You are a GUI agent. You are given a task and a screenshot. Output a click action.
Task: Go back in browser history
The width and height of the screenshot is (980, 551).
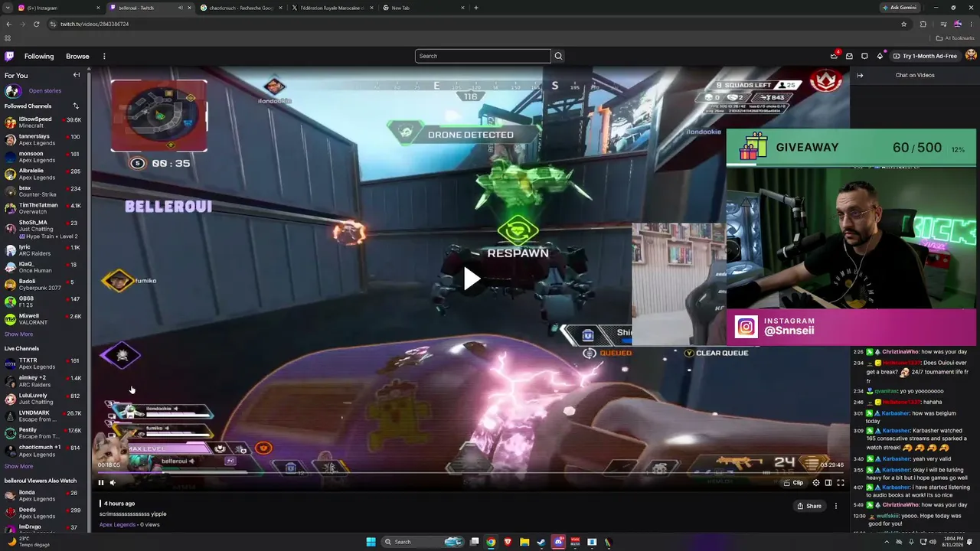click(8, 24)
